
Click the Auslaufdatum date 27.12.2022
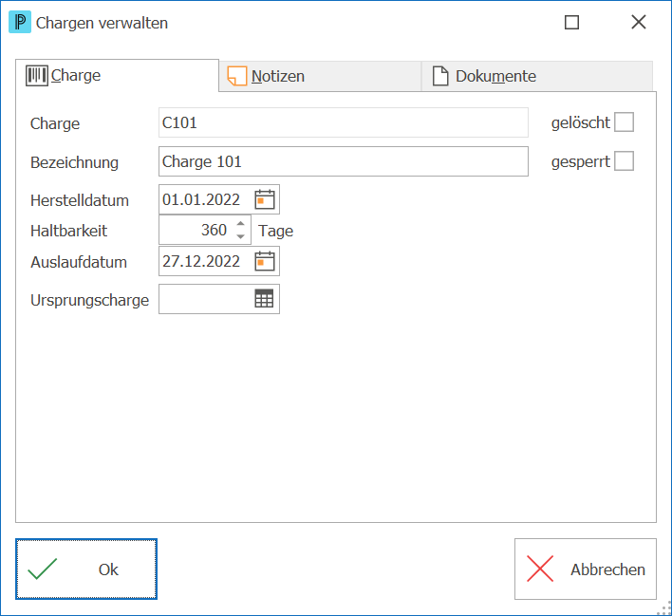[x=201, y=261]
